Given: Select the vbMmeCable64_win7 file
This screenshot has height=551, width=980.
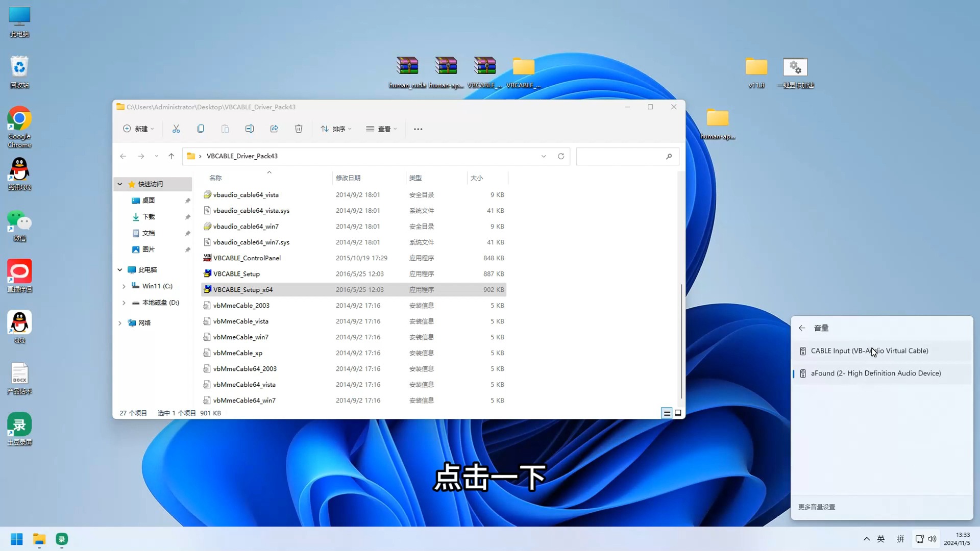Looking at the screenshot, I should coord(354,400).
